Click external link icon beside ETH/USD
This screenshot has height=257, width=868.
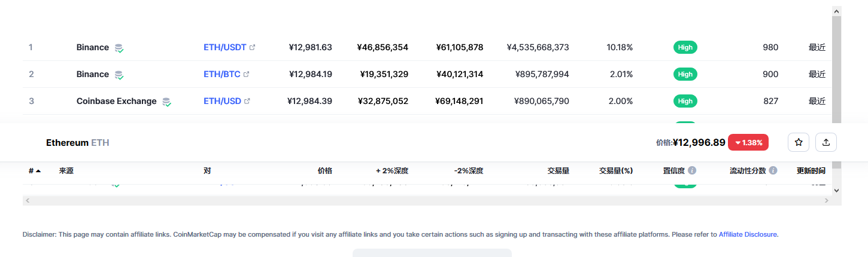click(x=247, y=101)
